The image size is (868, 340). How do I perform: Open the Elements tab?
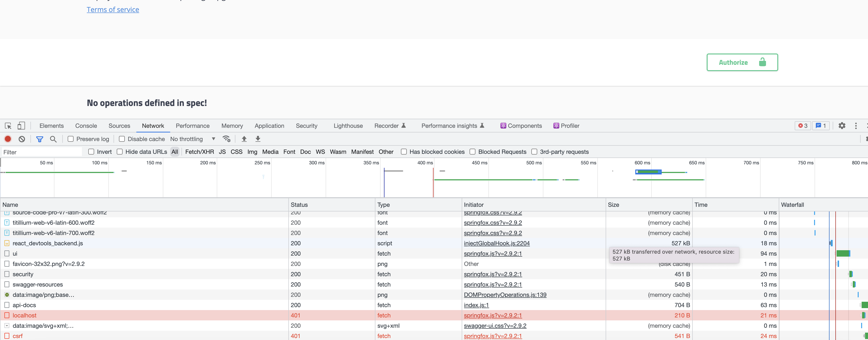point(51,126)
